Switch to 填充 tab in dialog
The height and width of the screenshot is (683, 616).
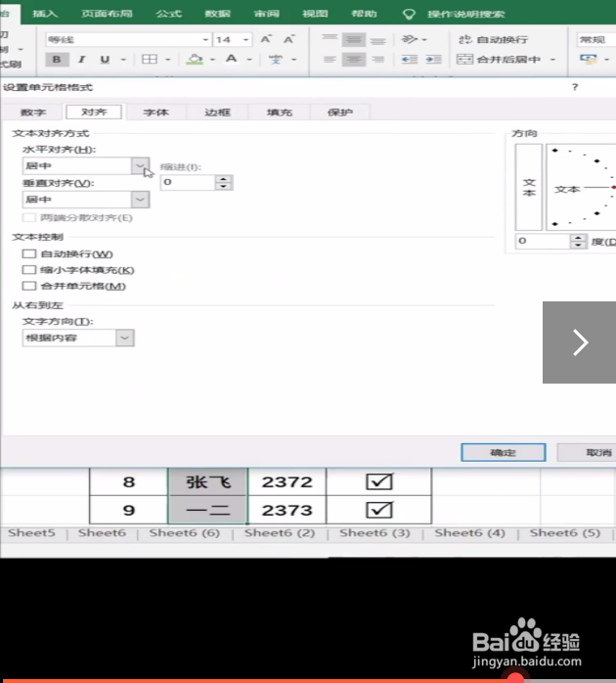coord(279,113)
